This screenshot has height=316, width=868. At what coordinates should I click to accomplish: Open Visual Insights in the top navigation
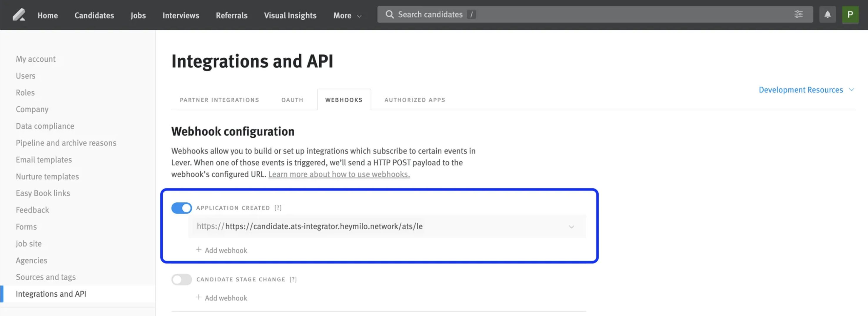coord(290,16)
